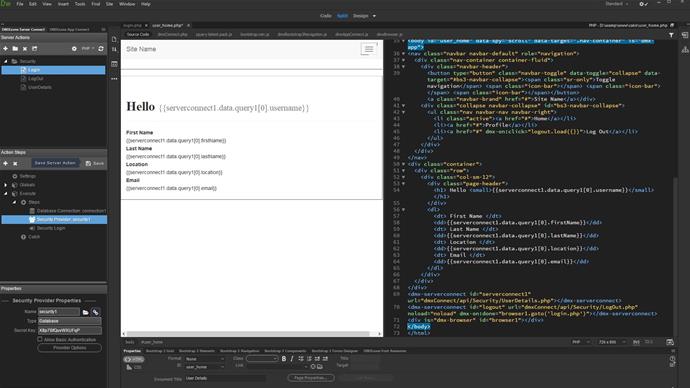
Task: Open the Class dropdown
Action: (x=262, y=359)
